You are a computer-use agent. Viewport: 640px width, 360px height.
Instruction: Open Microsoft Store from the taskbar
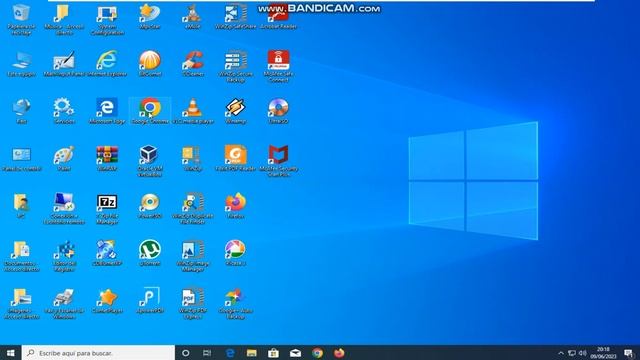point(273,353)
